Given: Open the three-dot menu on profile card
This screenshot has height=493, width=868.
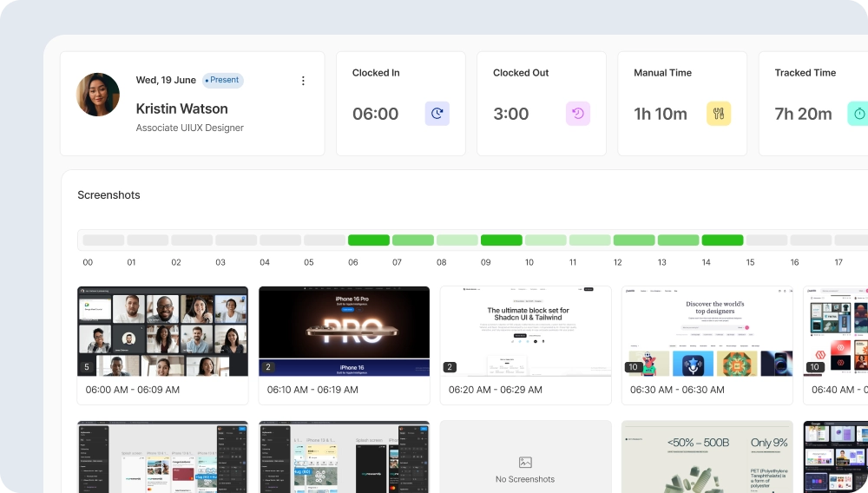Looking at the screenshot, I should pos(303,81).
